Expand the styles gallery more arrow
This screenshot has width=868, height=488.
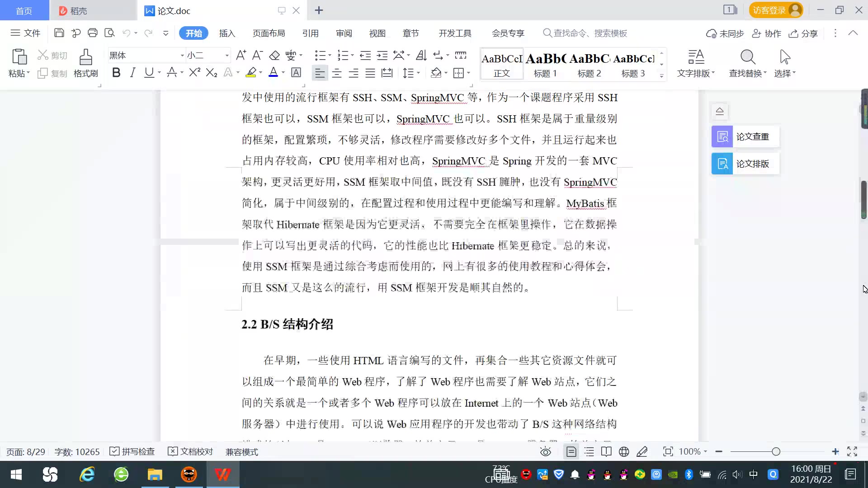tap(661, 76)
